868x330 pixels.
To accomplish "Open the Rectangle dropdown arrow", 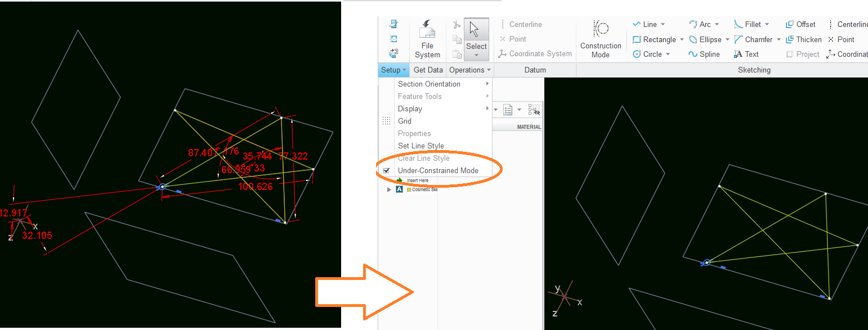I will click(x=682, y=39).
